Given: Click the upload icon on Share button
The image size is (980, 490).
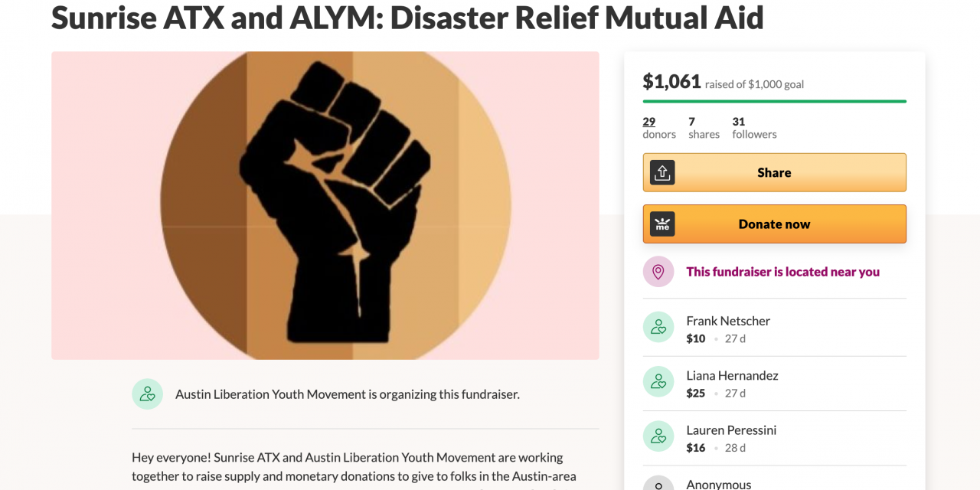Looking at the screenshot, I should tap(662, 172).
